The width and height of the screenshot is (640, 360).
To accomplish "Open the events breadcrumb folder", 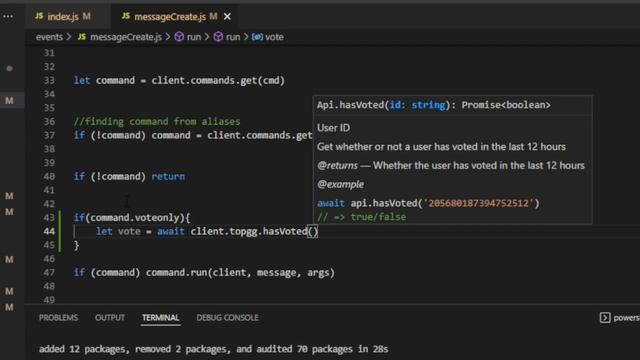I will pyautogui.click(x=49, y=37).
